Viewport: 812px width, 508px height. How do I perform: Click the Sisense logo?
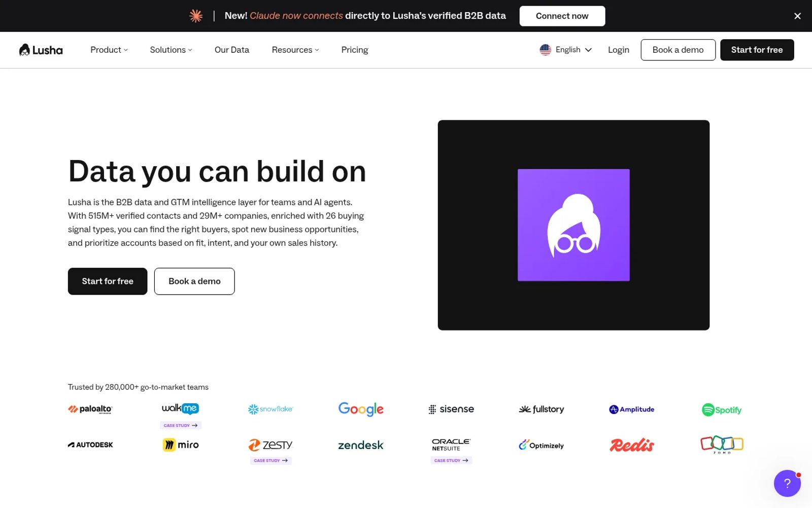(x=451, y=409)
